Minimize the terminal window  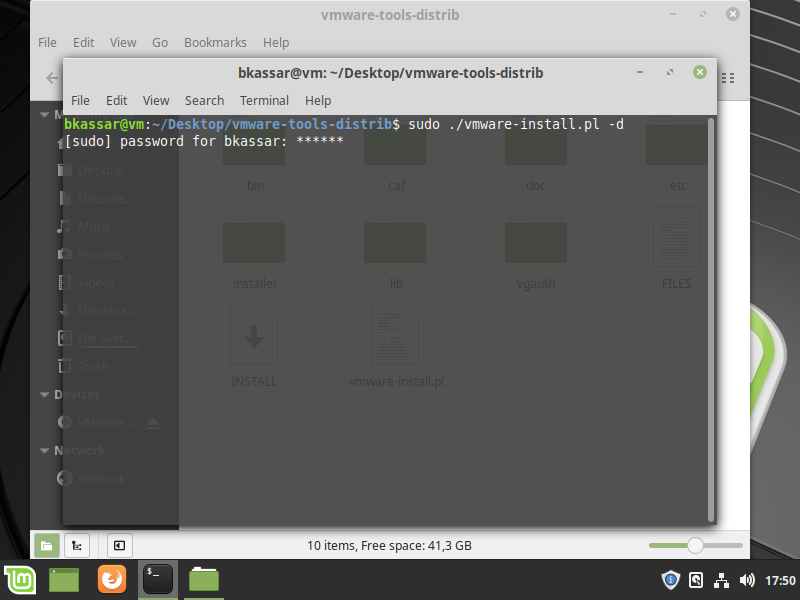tap(640, 72)
